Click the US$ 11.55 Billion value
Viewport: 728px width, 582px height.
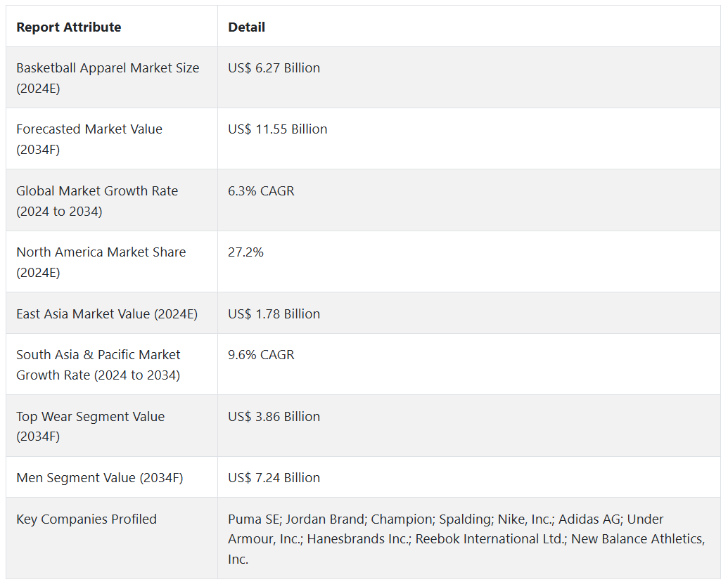[278, 129]
